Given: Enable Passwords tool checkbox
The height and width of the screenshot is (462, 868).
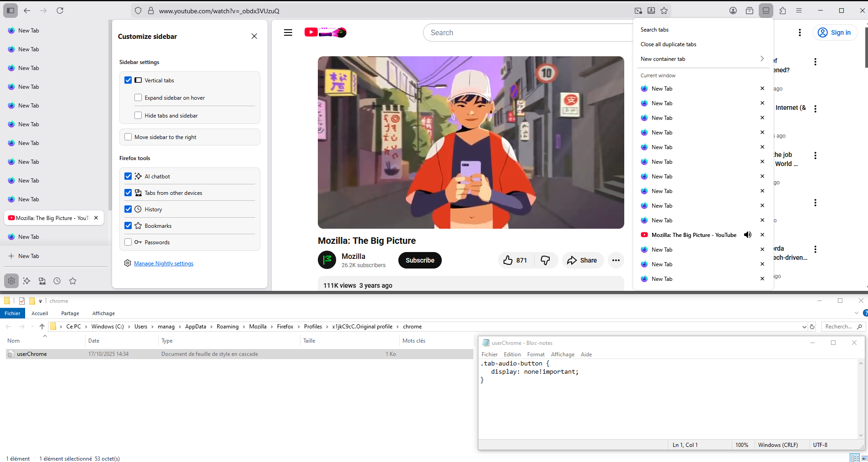Looking at the screenshot, I should point(128,242).
